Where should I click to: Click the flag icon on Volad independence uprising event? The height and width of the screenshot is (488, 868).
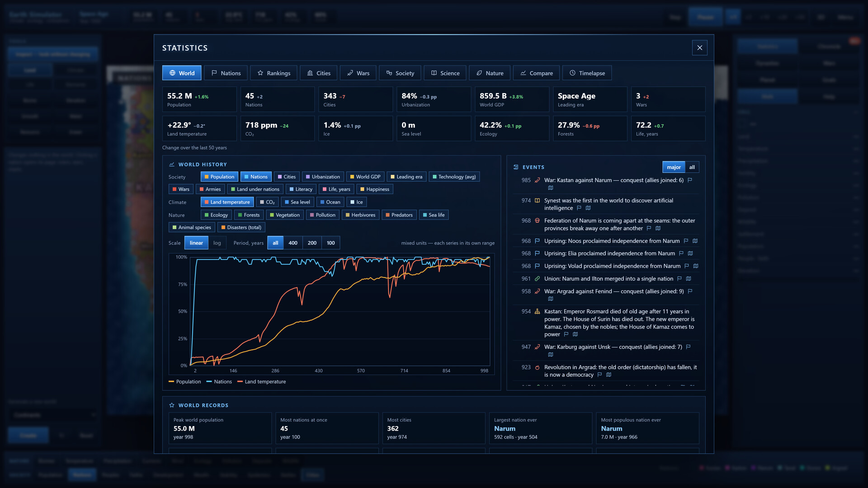(687, 266)
